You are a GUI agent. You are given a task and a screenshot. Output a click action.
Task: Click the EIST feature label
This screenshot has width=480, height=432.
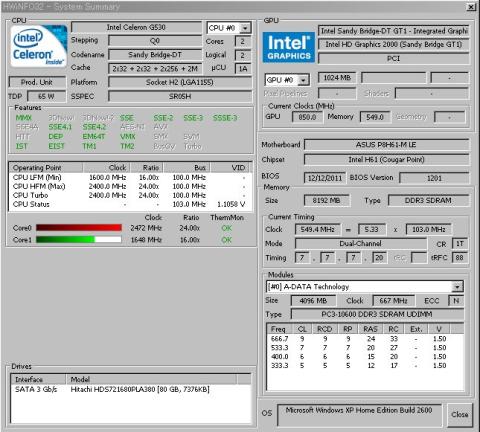point(56,146)
